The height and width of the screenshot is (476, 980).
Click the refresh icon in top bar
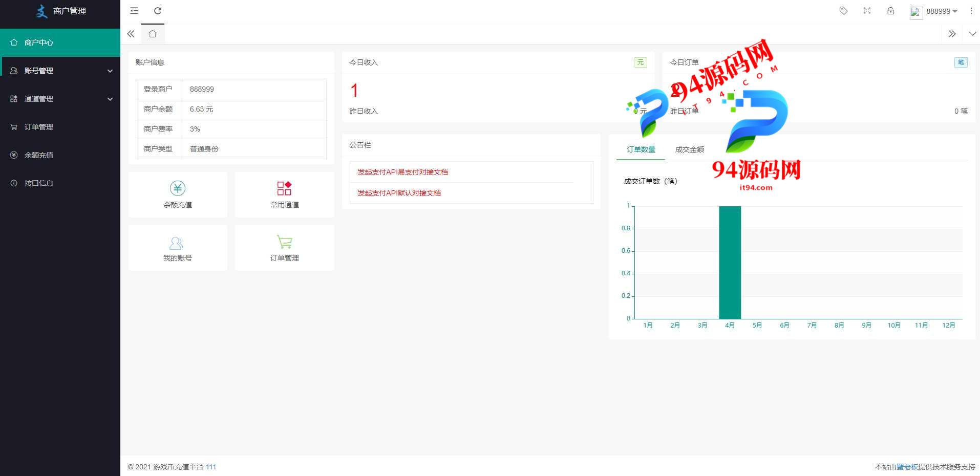coord(158,11)
